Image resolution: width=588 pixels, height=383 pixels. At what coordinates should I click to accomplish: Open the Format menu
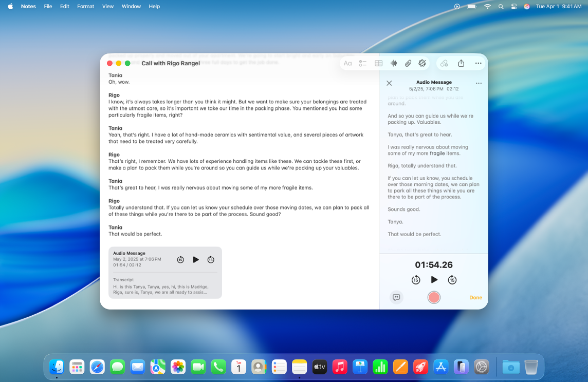coord(85,6)
